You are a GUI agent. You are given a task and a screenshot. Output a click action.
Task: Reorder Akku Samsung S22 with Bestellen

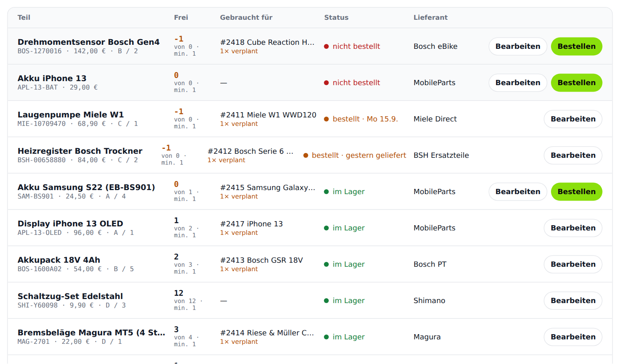576,192
